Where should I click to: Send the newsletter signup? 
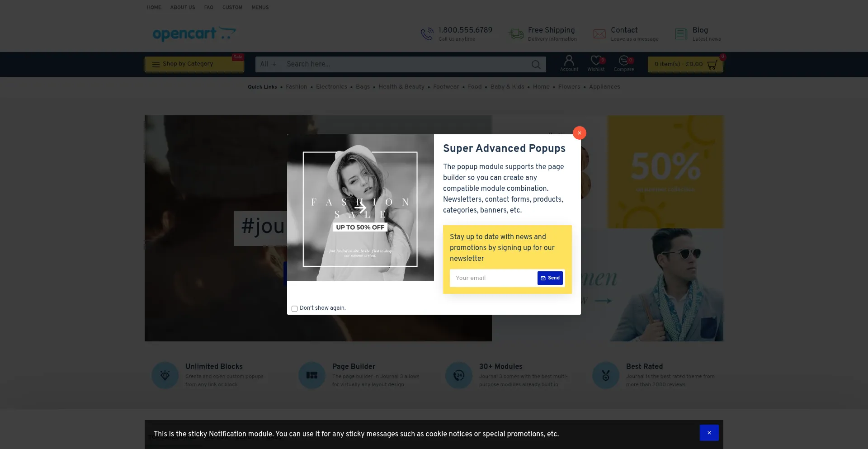[x=550, y=278]
